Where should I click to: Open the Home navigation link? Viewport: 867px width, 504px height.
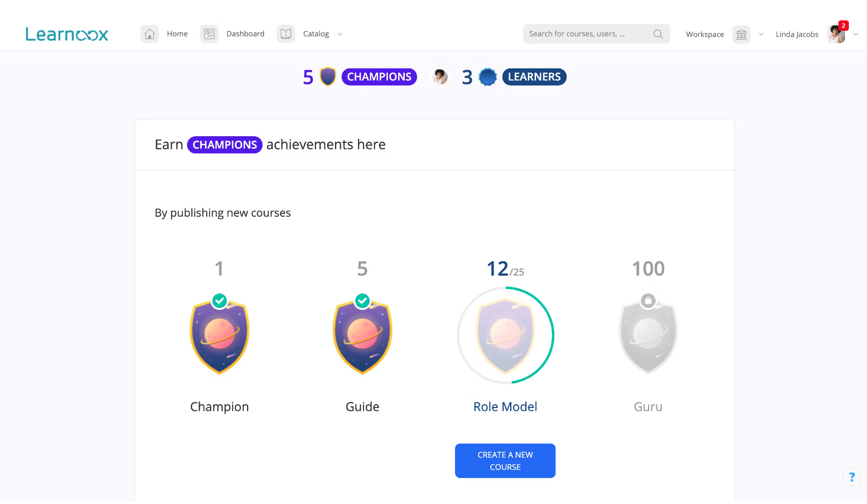pos(177,34)
